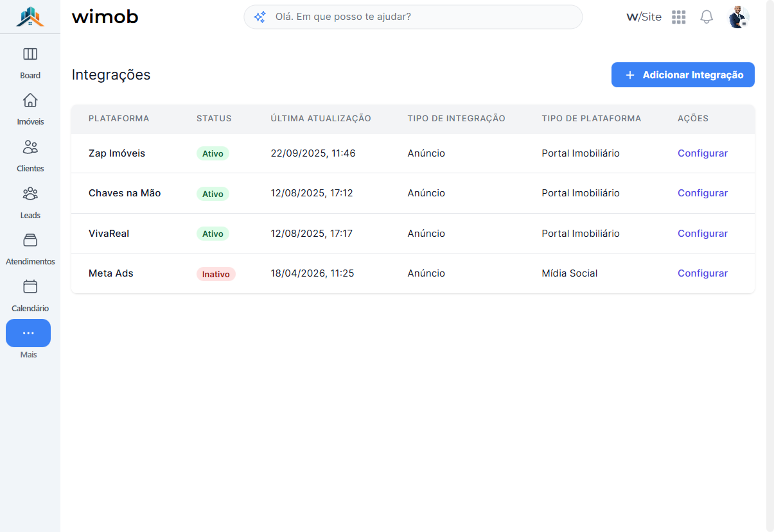Configure the Meta Ads integration
This screenshot has width=774, height=532.
[x=703, y=273]
